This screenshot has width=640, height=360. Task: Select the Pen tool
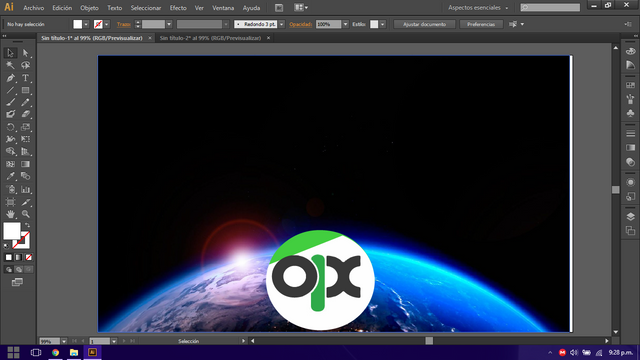click(10, 78)
